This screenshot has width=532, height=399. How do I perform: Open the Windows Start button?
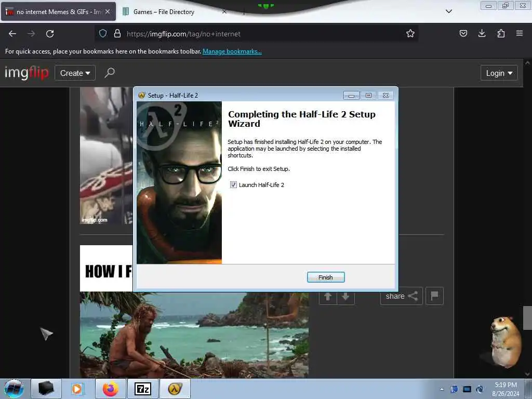14,389
